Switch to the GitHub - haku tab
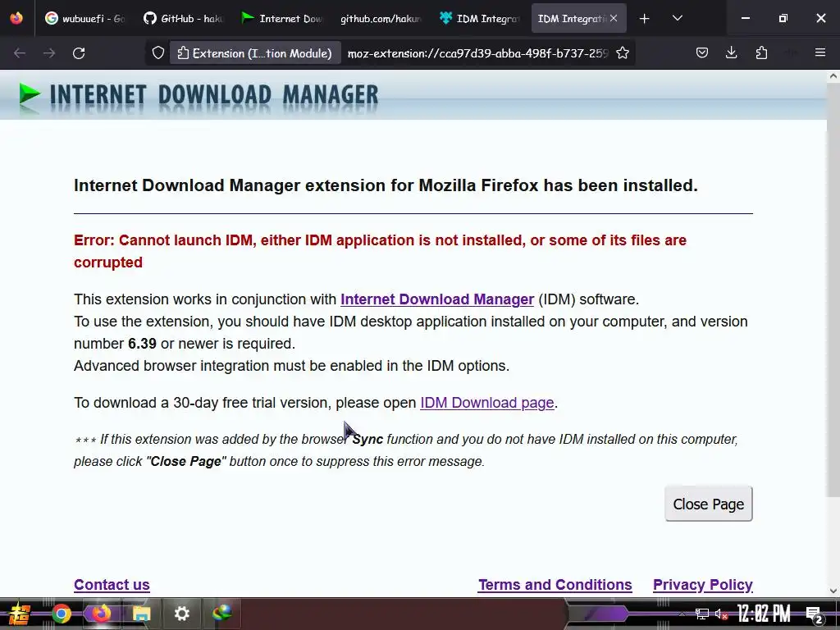The width and height of the screenshot is (840, 630). click(x=182, y=18)
